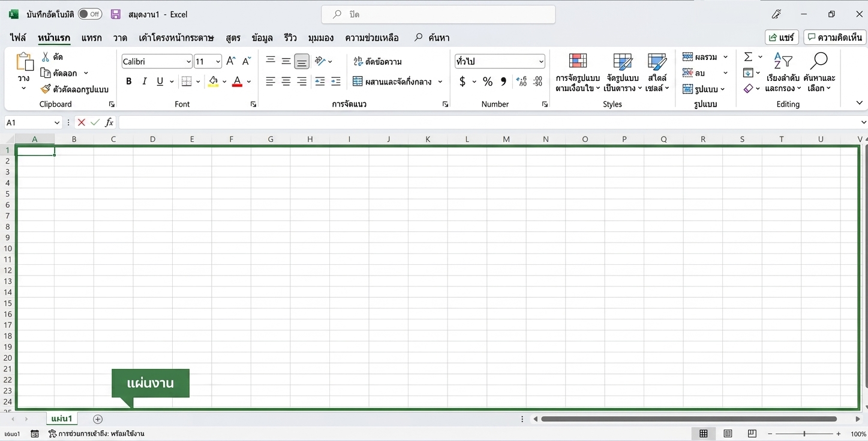Switch to Page Break Preview in status bar

(x=752, y=434)
